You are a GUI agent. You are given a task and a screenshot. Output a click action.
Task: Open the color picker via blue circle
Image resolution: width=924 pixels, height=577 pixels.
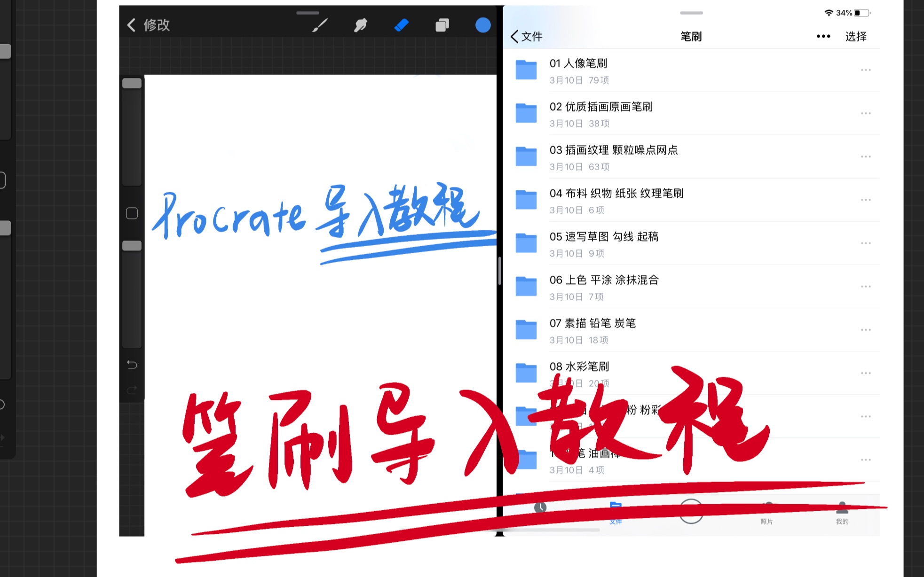pyautogui.click(x=483, y=25)
